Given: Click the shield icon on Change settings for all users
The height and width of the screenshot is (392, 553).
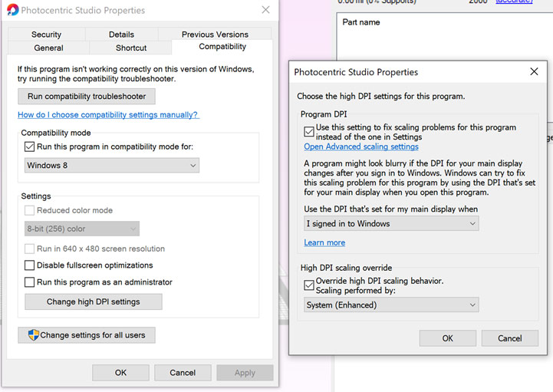Looking at the screenshot, I should click(34, 334).
